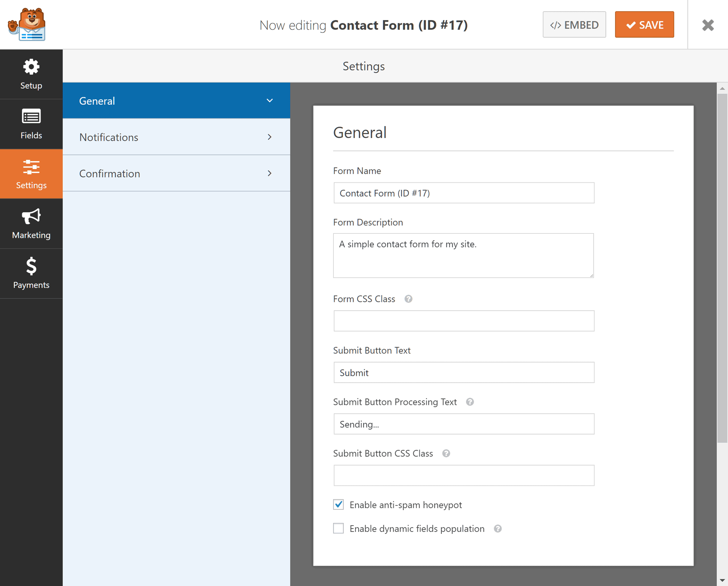The width and height of the screenshot is (728, 586).
Task: Collapse the General settings section
Action: click(270, 101)
